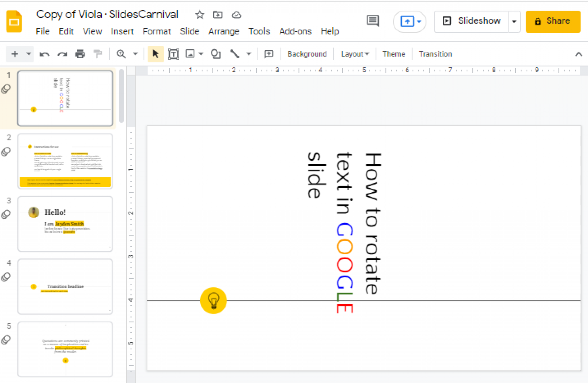The image size is (588, 383).
Task: Click linked slide icon beside slide 1
Action: (6, 89)
